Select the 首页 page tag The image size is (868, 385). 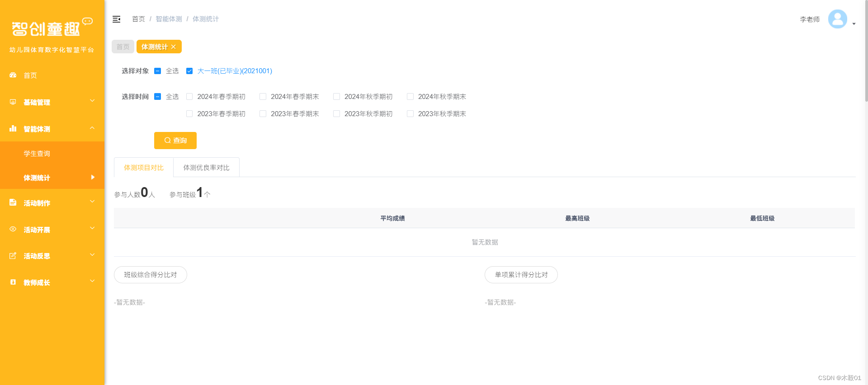point(123,47)
